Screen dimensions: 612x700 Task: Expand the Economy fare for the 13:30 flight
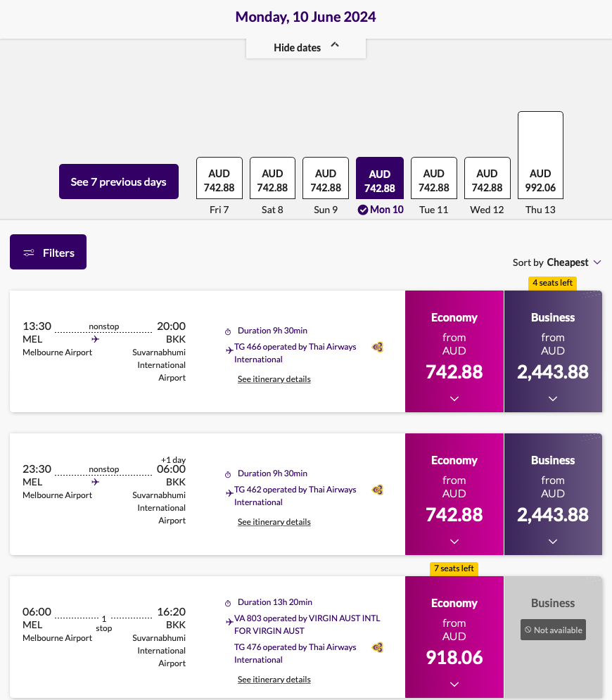click(x=454, y=398)
